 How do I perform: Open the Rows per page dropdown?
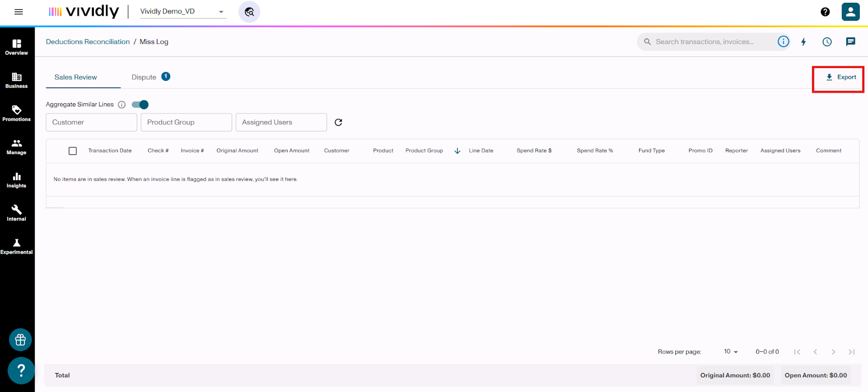[731, 352]
